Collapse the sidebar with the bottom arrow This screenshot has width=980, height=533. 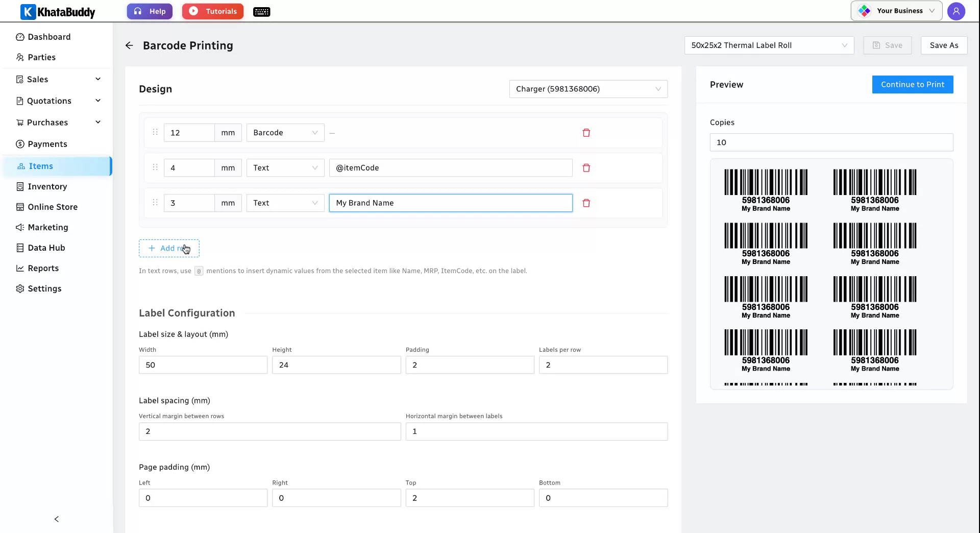(x=57, y=519)
